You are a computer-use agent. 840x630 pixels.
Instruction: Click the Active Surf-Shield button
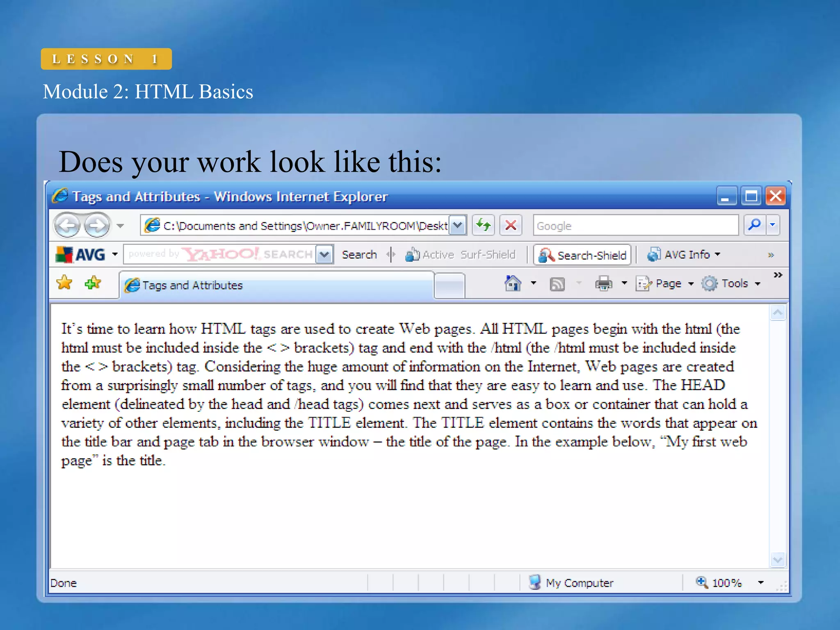click(x=460, y=255)
